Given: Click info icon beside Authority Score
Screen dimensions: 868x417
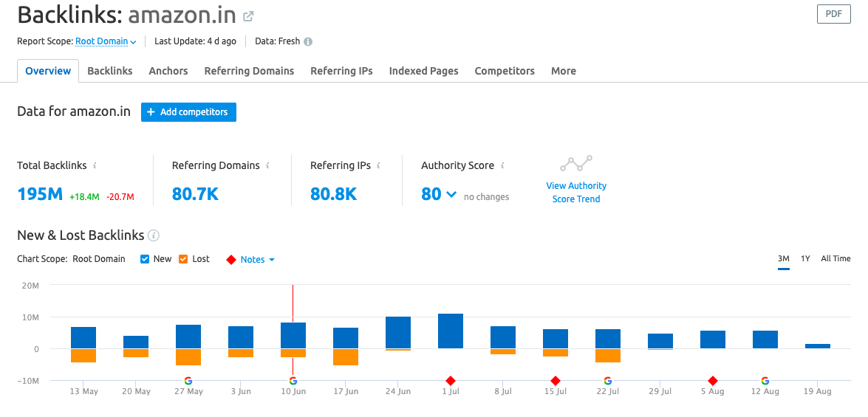Looking at the screenshot, I should [x=502, y=165].
